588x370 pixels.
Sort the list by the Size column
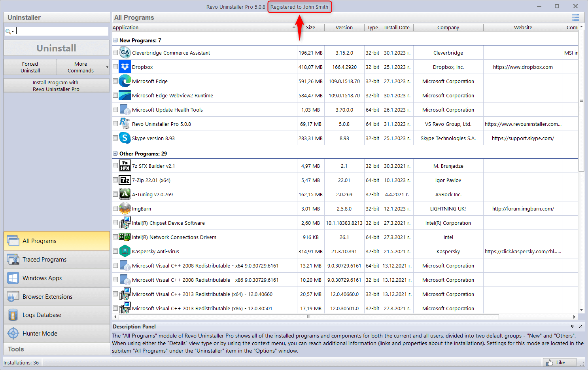click(310, 28)
